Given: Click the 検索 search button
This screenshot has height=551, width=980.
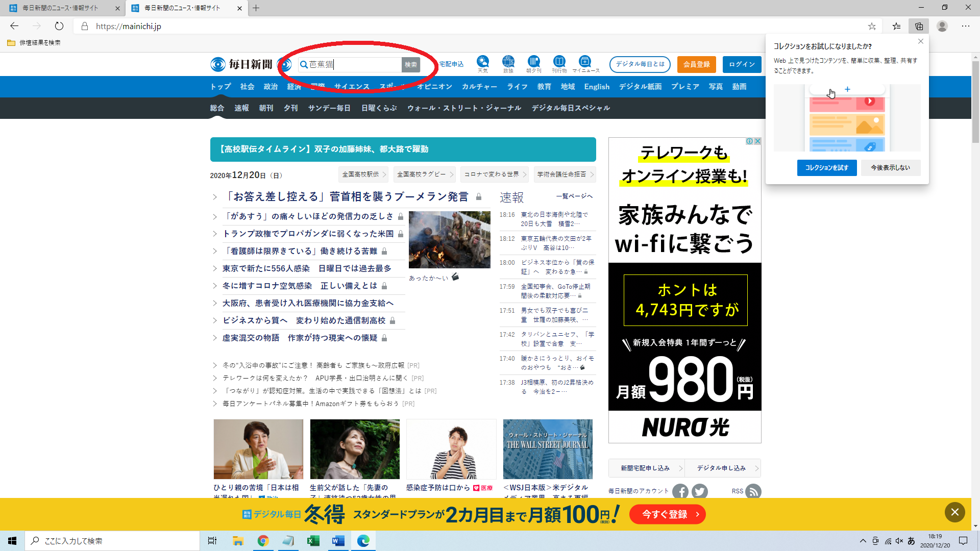Looking at the screenshot, I should pyautogui.click(x=410, y=64).
